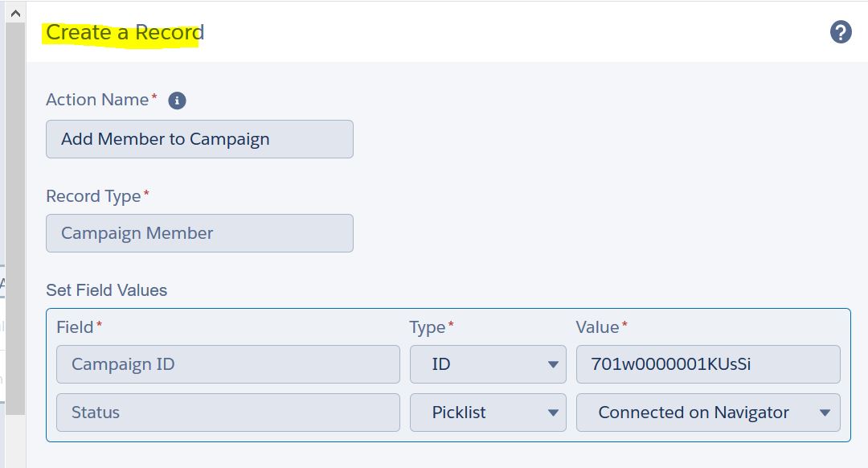The height and width of the screenshot is (468, 868).
Task: Click the Record Type label text
Action: coord(93,196)
